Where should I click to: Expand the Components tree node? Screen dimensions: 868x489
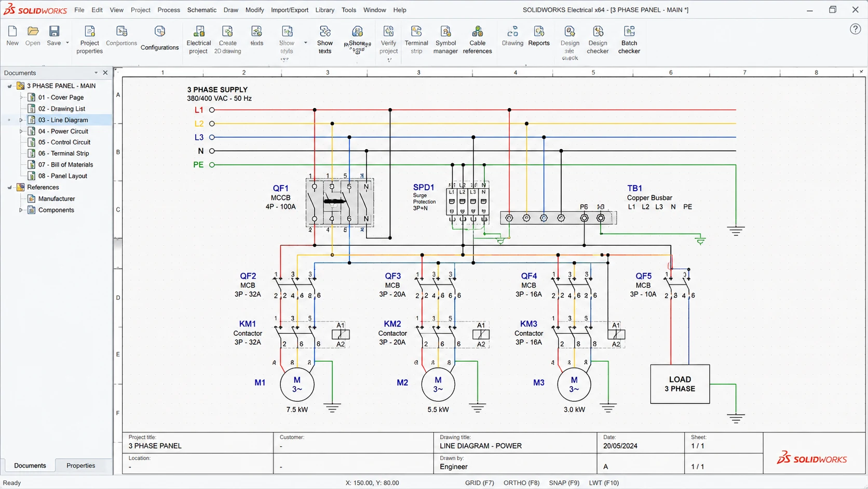pos(21,210)
